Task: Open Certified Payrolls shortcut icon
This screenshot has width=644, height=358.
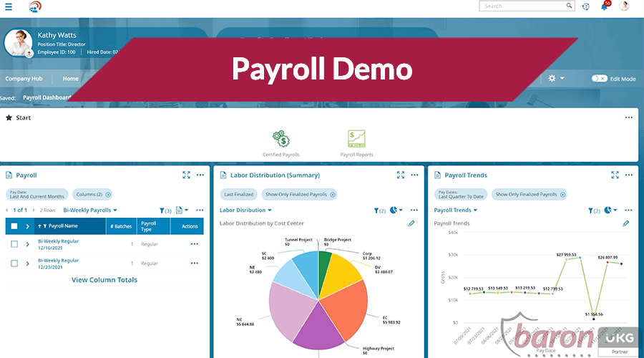Action: pyautogui.click(x=280, y=138)
